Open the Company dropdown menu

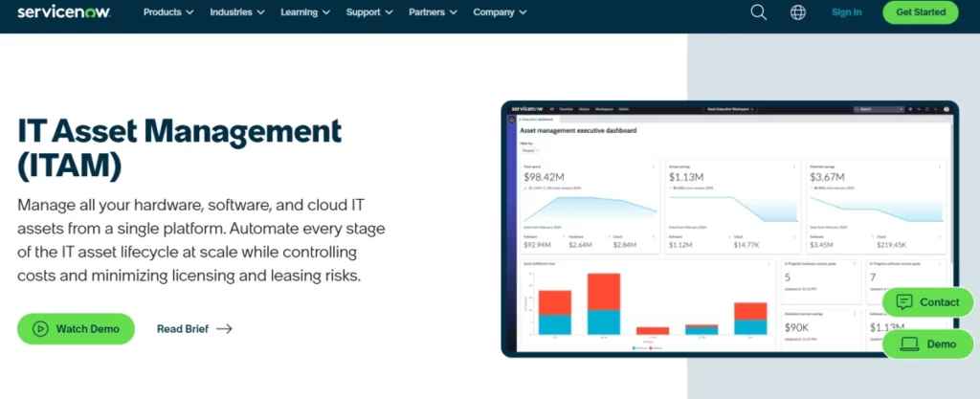[500, 11]
